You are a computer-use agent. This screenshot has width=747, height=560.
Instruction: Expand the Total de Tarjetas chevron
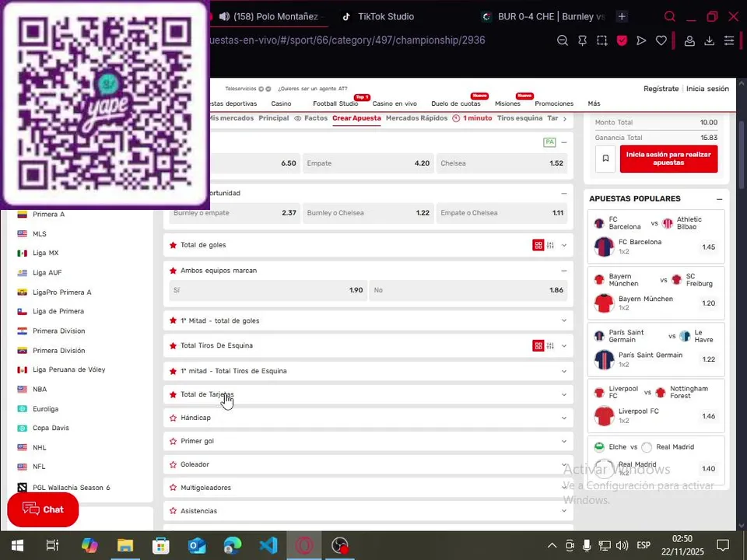[x=564, y=394]
